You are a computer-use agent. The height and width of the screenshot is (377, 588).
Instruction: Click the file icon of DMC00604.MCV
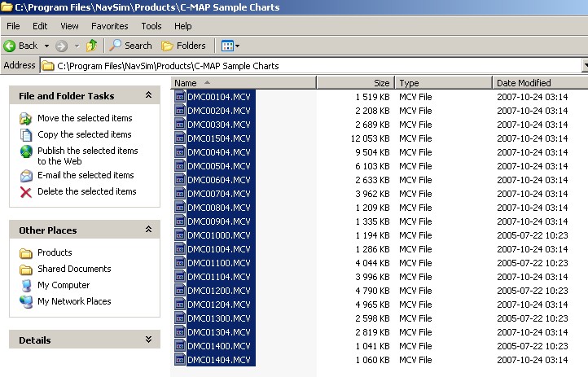[x=180, y=180]
